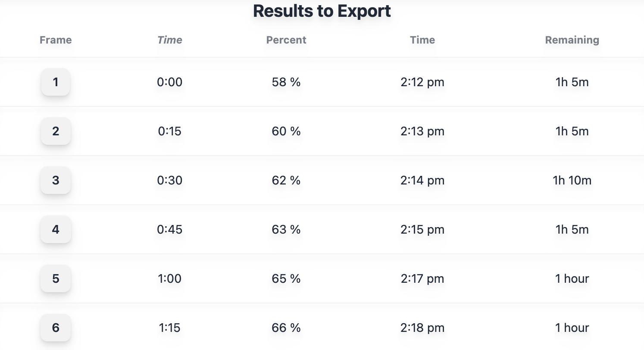Click the 0:15 time cell
644x350 pixels.
[170, 131]
